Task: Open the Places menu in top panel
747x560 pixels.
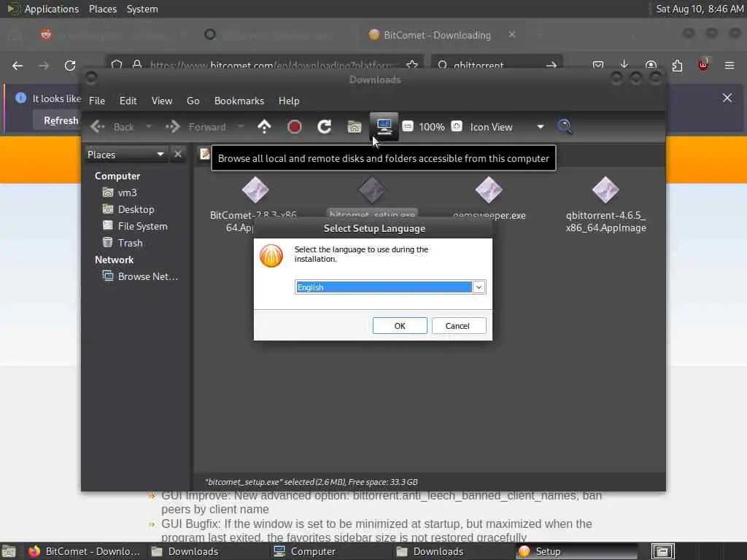Action: [103, 9]
